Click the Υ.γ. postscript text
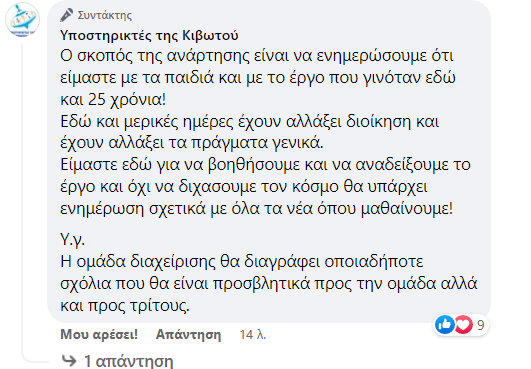The width and height of the screenshot is (531, 369). [72, 240]
